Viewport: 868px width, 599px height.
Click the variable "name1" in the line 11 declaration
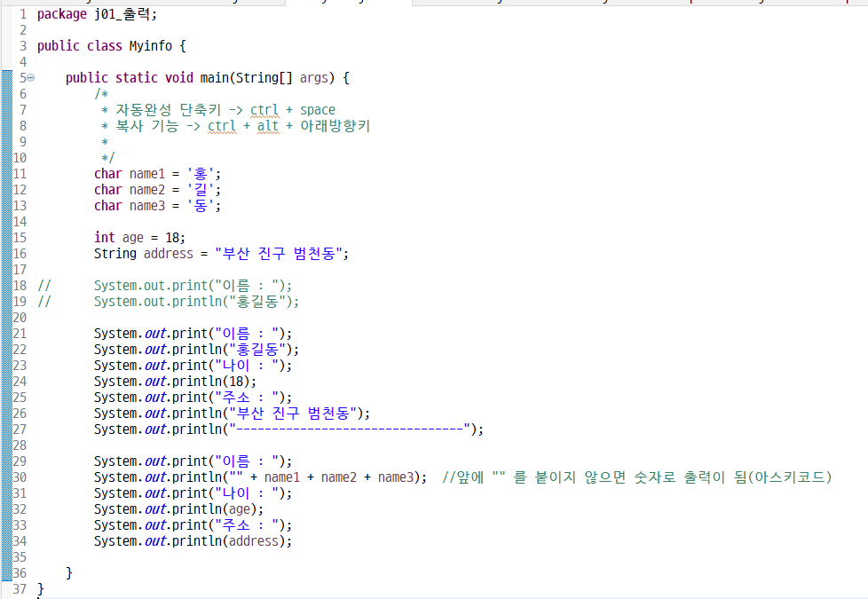pyautogui.click(x=147, y=174)
